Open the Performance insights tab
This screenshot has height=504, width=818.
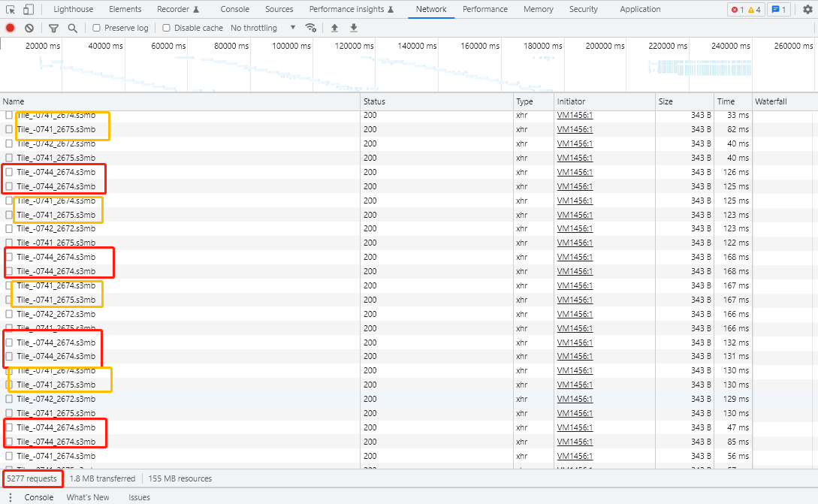(352, 10)
